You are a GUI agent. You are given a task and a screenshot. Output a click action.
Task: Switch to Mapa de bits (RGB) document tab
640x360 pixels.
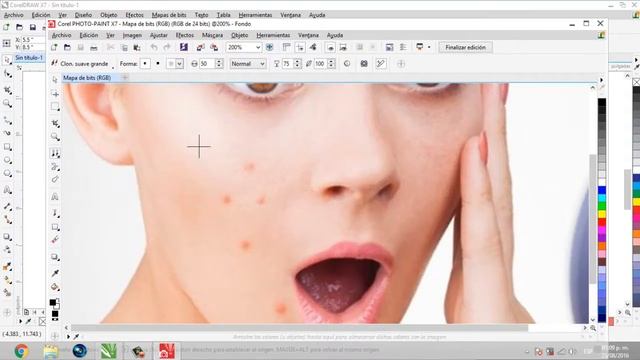[x=87, y=78]
